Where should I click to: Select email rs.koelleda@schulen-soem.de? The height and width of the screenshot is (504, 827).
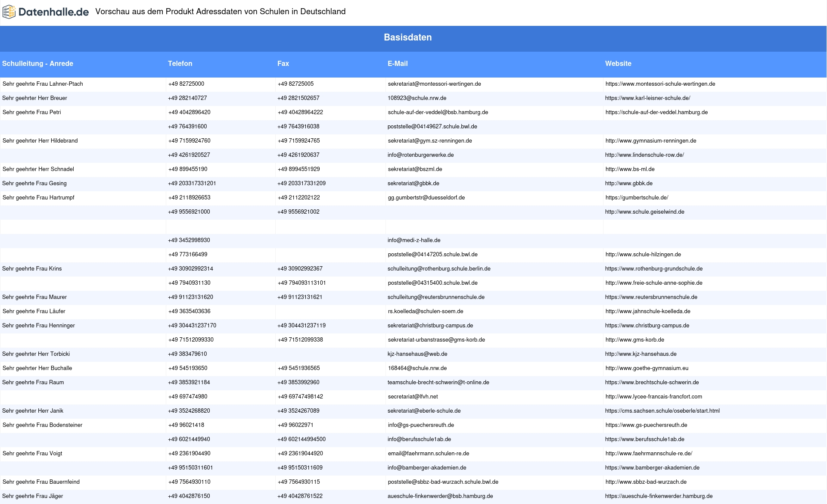[x=426, y=311]
